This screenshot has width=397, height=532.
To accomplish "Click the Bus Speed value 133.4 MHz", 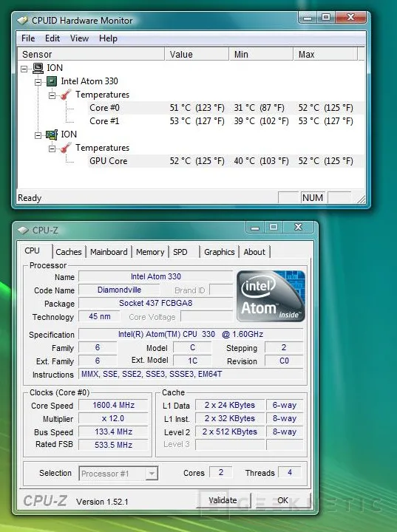I will click(x=114, y=432).
